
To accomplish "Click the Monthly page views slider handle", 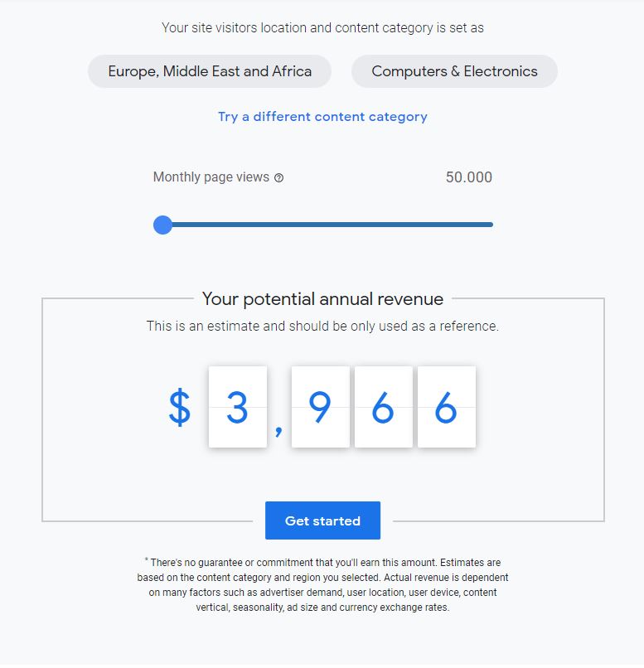I will pos(163,225).
